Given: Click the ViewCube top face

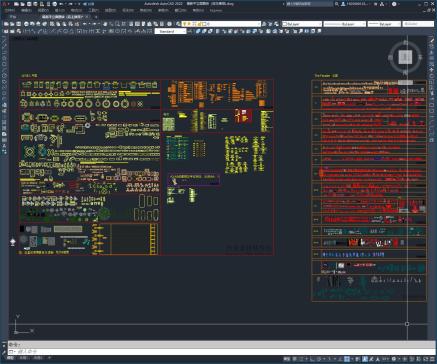Looking at the screenshot, I should pos(405,58).
